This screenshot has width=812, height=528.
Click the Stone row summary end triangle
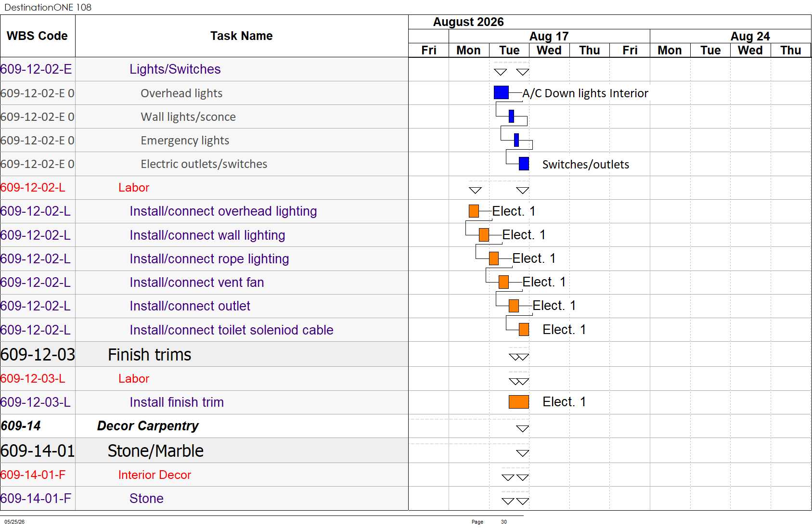523,502
